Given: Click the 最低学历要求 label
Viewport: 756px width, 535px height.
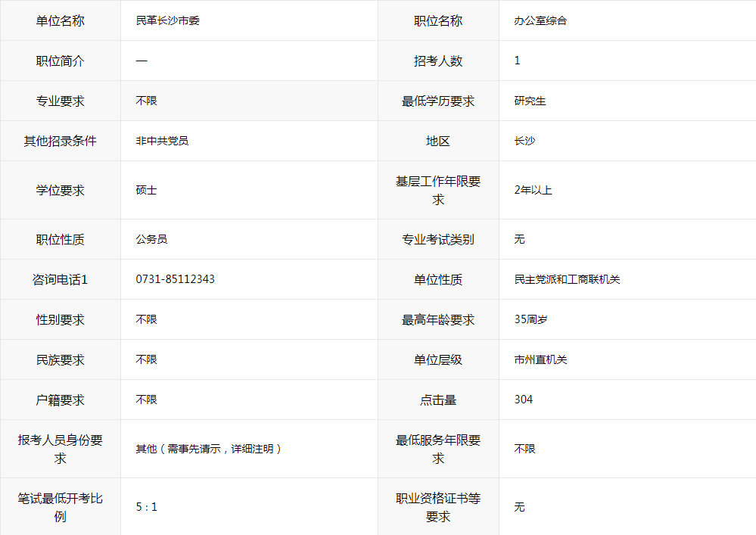Looking at the screenshot, I should (438, 101).
